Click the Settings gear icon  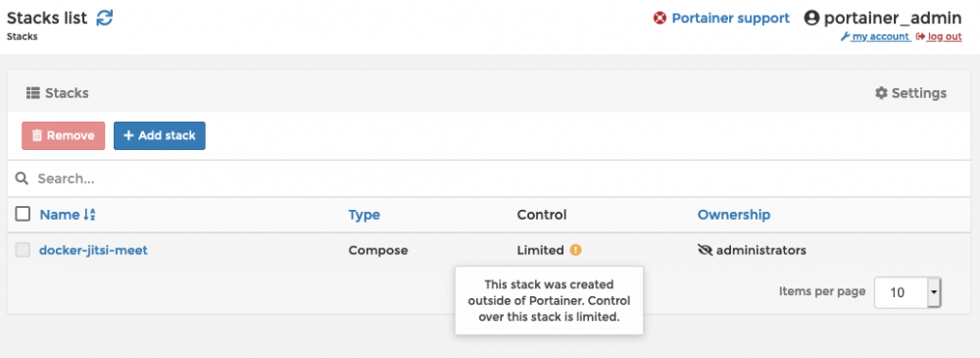pyautogui.click(x=881, y=93)
